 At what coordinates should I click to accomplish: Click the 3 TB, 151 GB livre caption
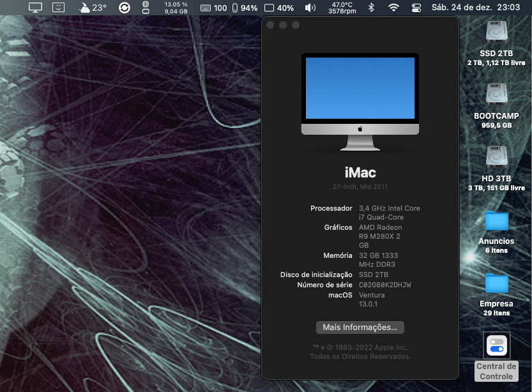pyautogui.click(x=496, y=188)
